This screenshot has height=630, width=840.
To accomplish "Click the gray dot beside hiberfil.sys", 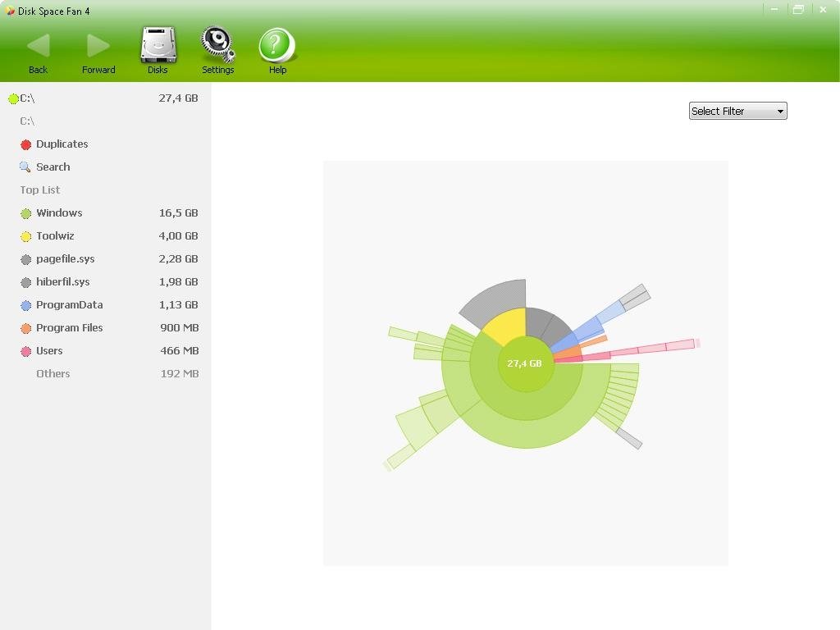I will (25, 282).
